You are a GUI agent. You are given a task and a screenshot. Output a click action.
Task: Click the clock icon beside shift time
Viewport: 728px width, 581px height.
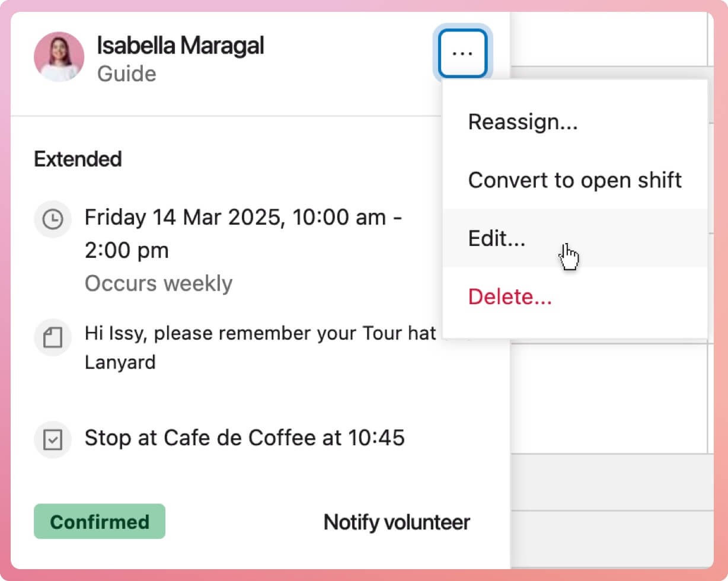pos(53,219)
